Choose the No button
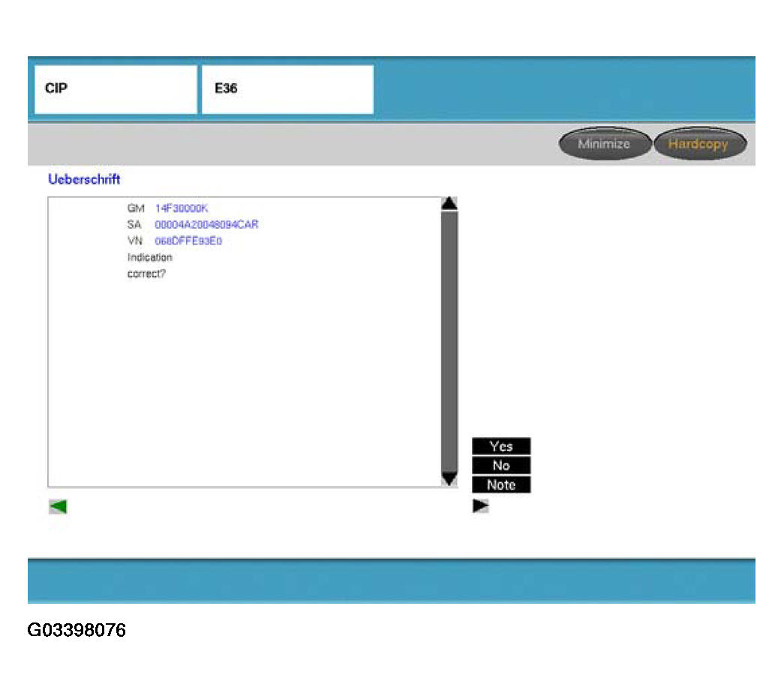The height and width of the screenshot is (693, 784). point(501,466)
